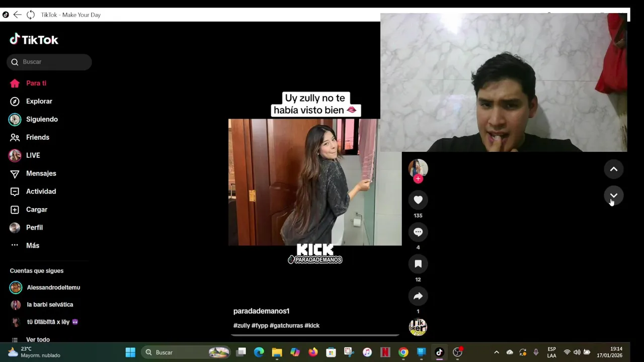Show hidden system tray icons
The image size is (644, 362).
click(497, 352)
